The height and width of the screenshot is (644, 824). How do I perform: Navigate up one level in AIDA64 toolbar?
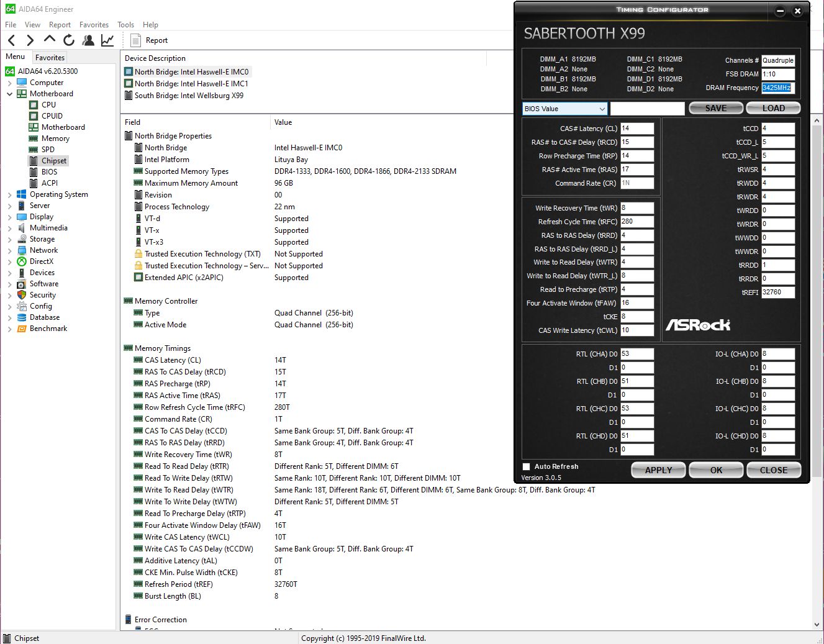[50, 40]
